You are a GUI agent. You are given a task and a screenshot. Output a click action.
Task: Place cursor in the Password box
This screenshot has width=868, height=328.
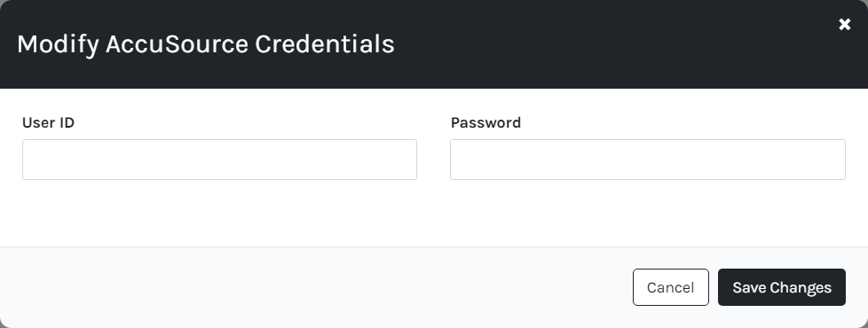click(648, 160)
